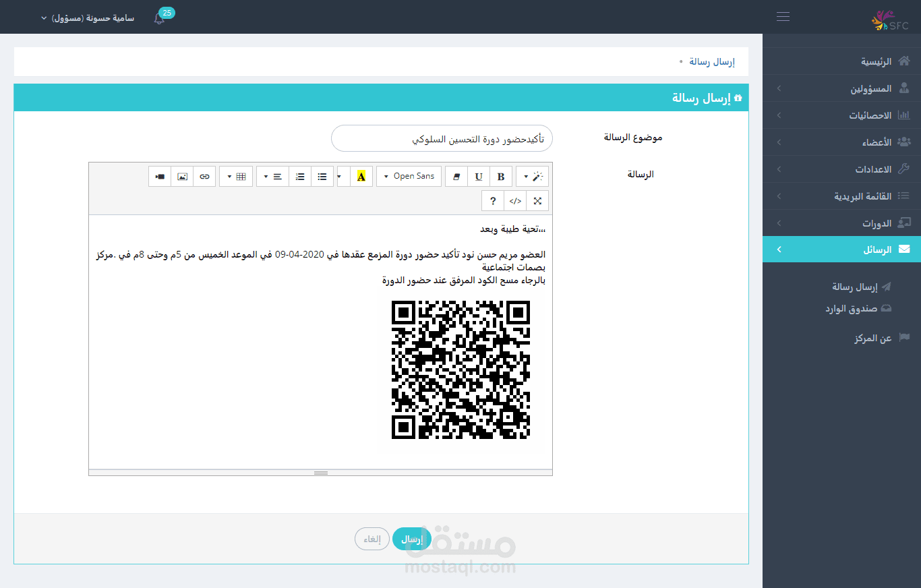The width and height of the screenshot is (921, 588).
Task: Click the users icon beside الأعضاء
Action: point(904,142)
